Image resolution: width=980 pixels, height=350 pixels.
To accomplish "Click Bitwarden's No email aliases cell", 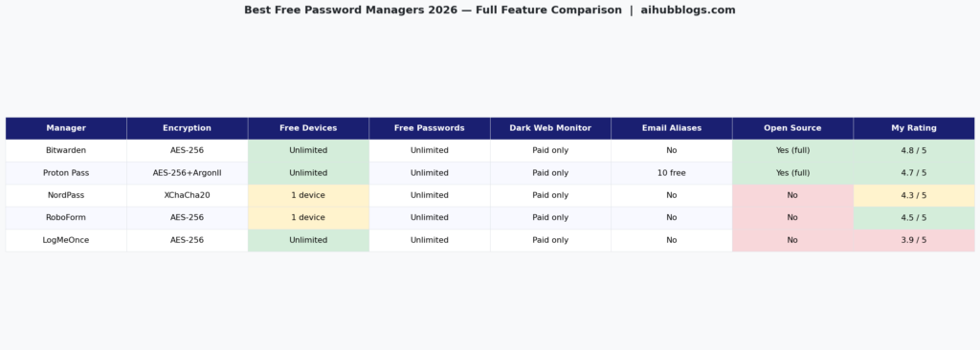I will click(672, 151).
